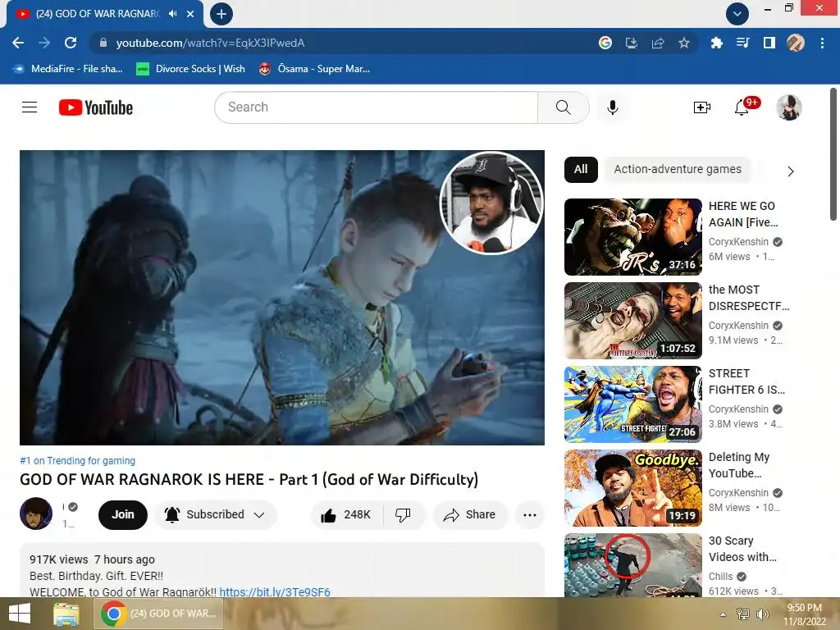Open the MOST DISRESPECTF... video thumbnail
Screen dimensions: 840x630
[632, 321]
